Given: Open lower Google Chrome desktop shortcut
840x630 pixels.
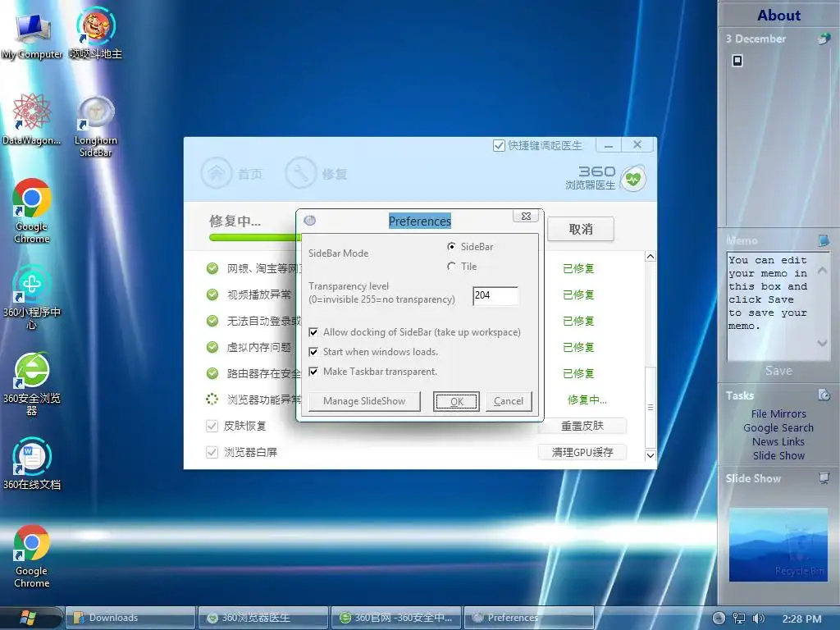Looking at the screenshot, I should 32,556.
